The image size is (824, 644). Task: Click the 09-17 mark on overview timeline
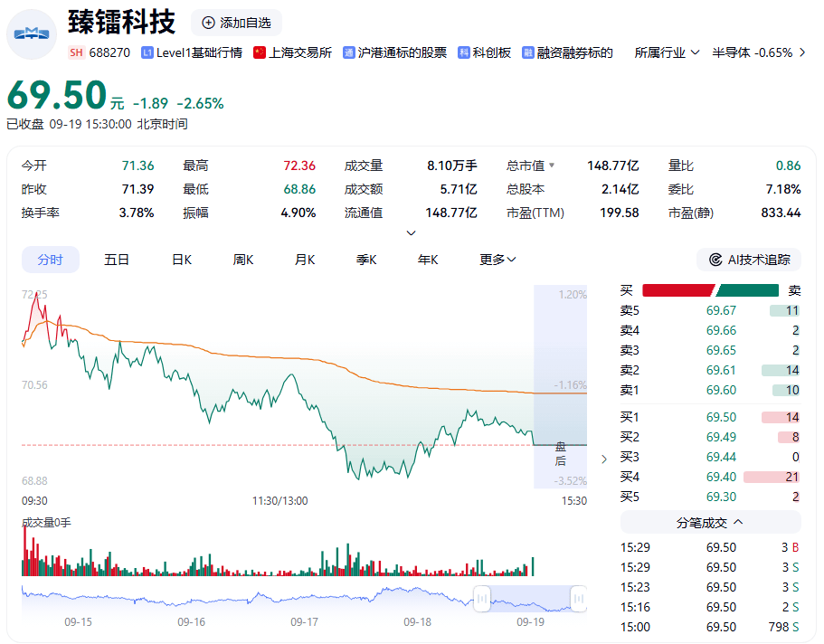pos(304,622)
